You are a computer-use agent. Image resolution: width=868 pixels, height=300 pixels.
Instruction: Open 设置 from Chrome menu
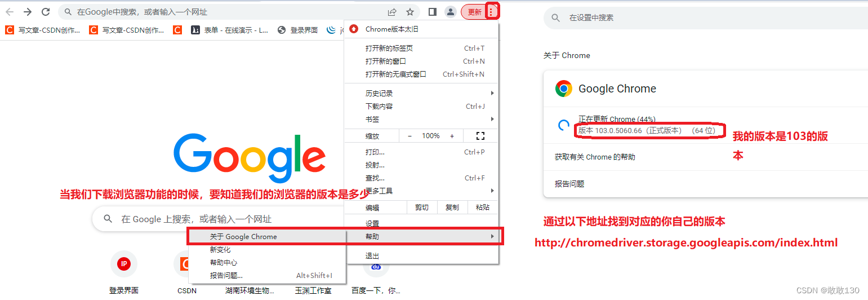point(421,224)
